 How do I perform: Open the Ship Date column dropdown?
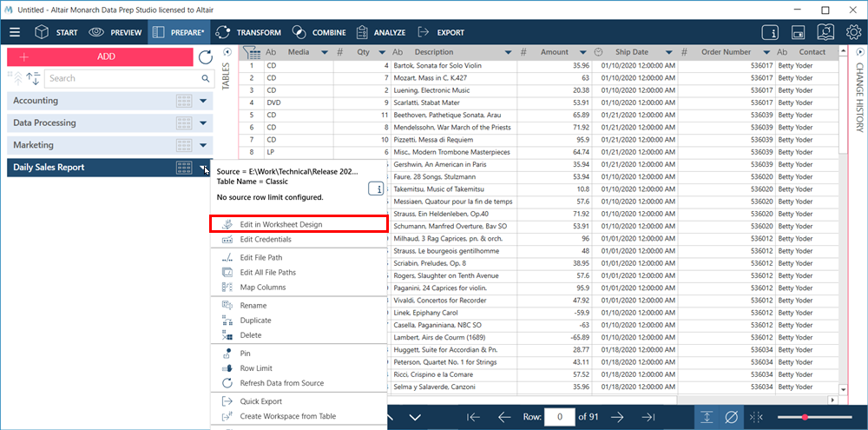click(668, 52)
